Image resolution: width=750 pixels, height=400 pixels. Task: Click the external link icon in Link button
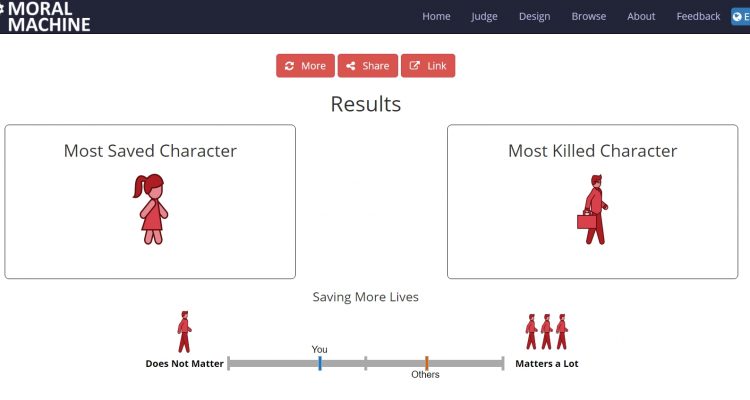[414, 66]
